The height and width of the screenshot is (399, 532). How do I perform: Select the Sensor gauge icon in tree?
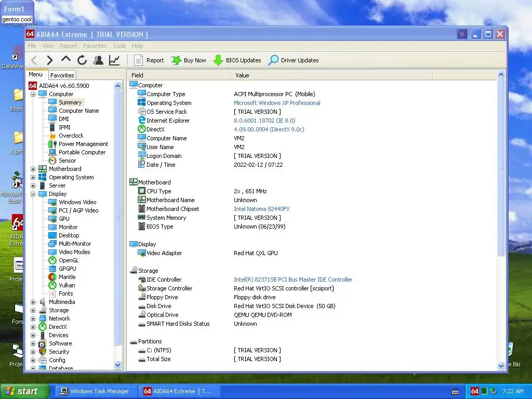[x=52, y=161]
